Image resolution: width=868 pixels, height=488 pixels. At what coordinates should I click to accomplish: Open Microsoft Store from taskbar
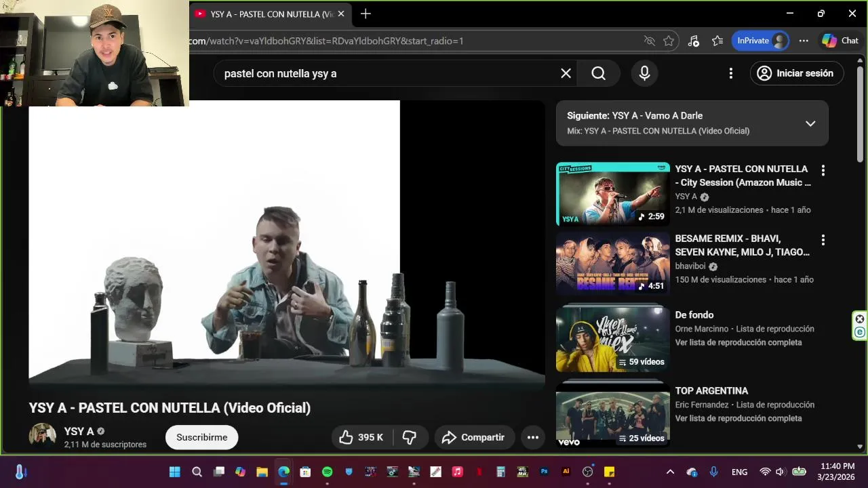click(x=305, y=472)
